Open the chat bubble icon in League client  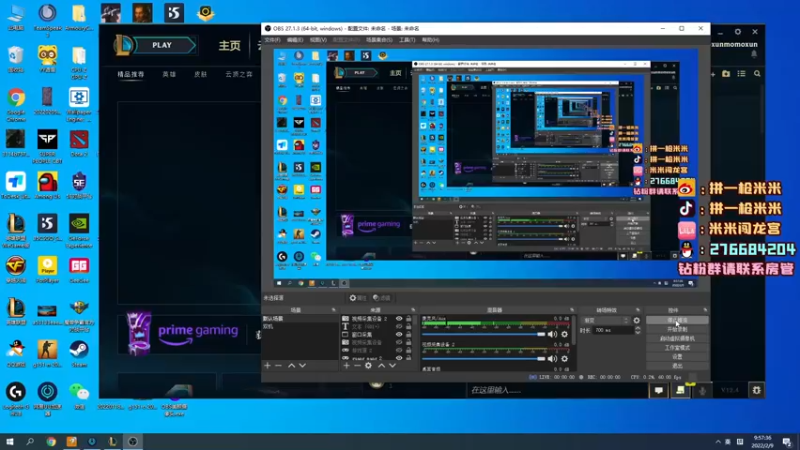(x=659, y=390)
